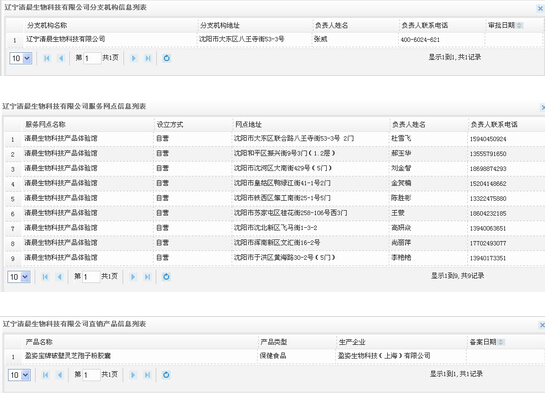This screenshot has width=545, height=393.
Task: Refresh the service outlet table
Action: (x=166, y=277)
